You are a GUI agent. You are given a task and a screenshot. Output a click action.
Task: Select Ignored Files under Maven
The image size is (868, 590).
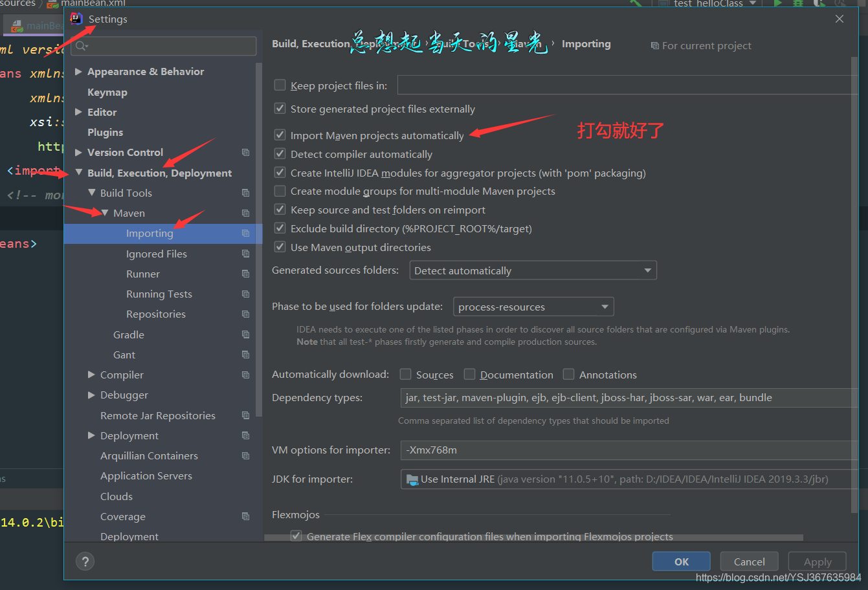[x=157, y=254]
